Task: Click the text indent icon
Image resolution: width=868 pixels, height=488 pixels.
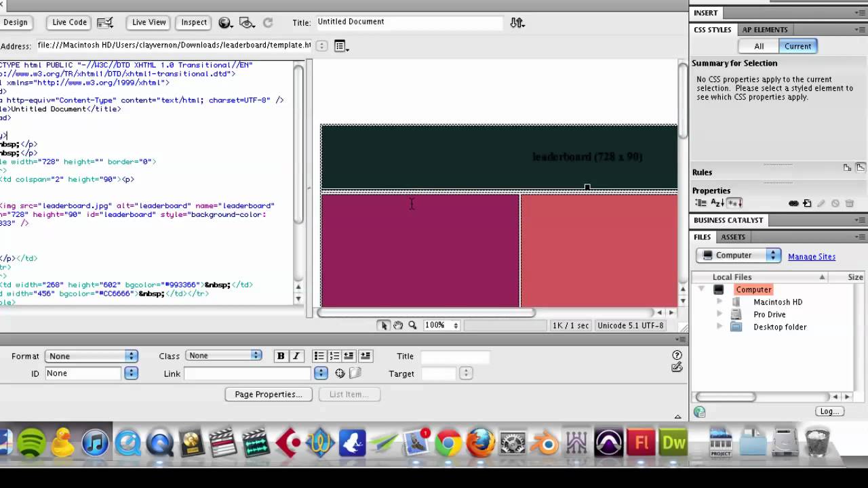Action: point(366,356)
